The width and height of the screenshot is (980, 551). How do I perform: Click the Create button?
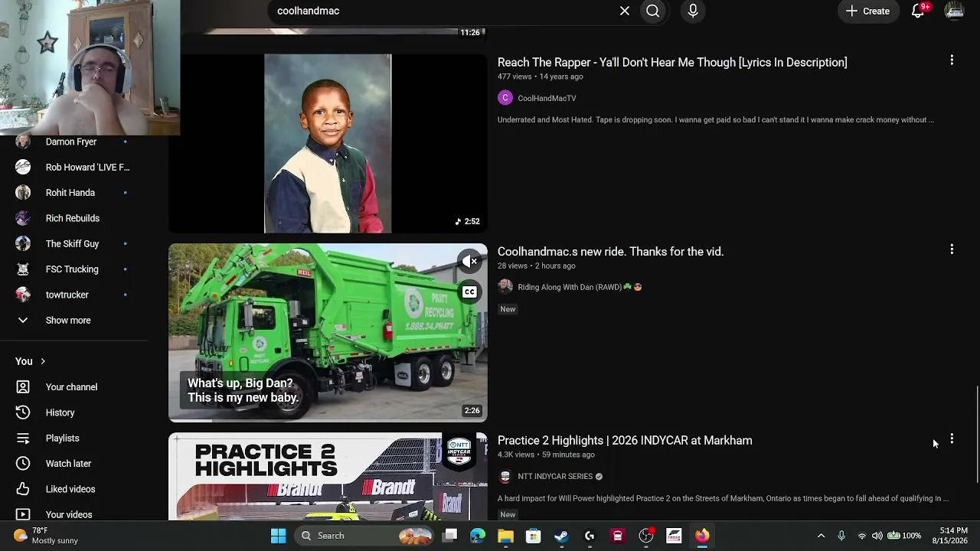(x=868, y=11)
